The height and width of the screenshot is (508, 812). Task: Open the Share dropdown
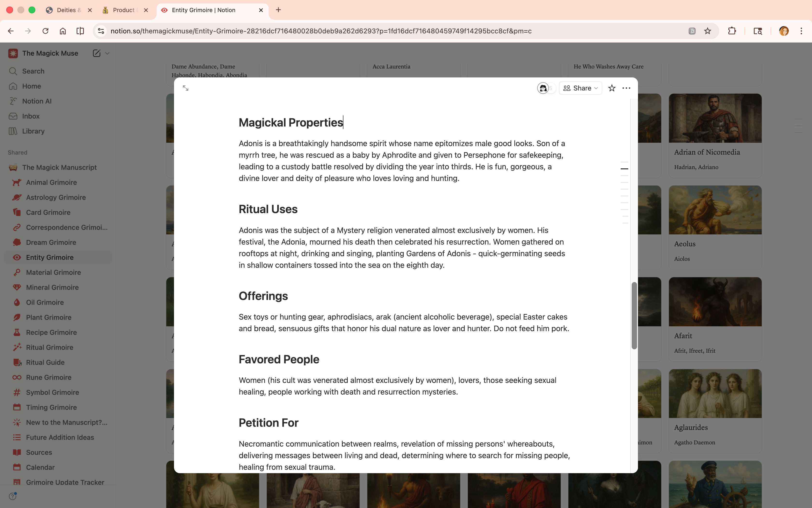(580, 88)
